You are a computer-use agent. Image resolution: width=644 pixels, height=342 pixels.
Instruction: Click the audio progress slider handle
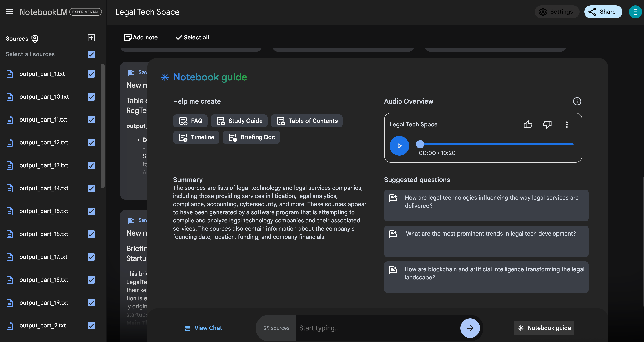click(420, 144)
